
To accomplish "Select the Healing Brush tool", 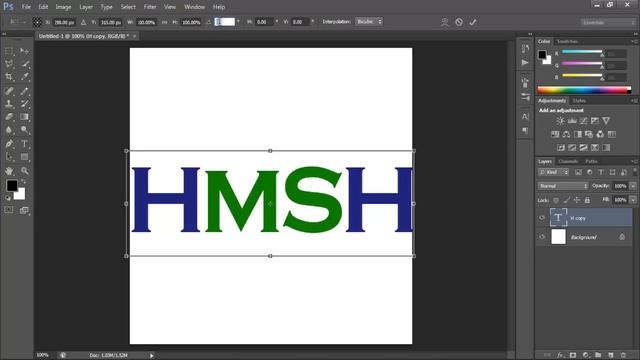I will click(x=9, y=91).
